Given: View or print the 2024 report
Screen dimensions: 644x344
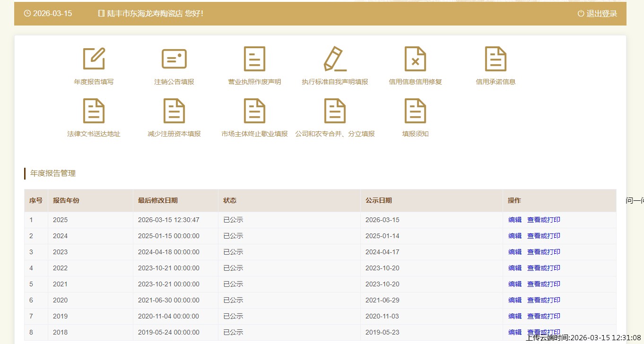Looking at the screenshot, I should point(543,236).
